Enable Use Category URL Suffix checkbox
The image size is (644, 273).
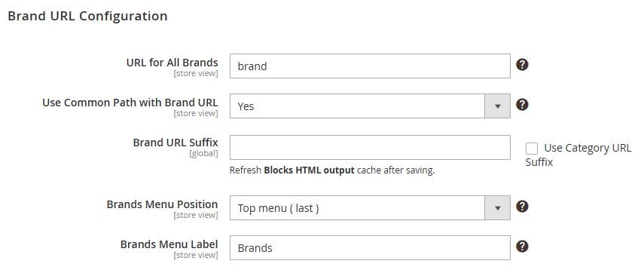click(x=532, y=149)
